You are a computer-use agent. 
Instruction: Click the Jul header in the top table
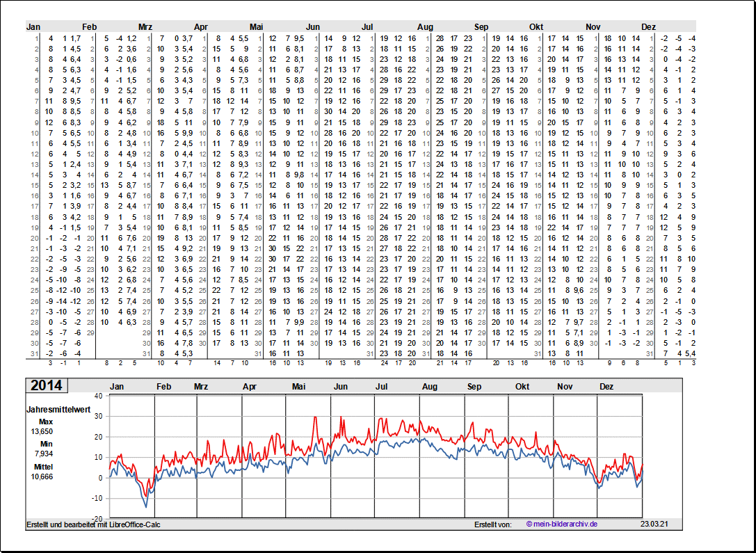click(x=367, y=26)
